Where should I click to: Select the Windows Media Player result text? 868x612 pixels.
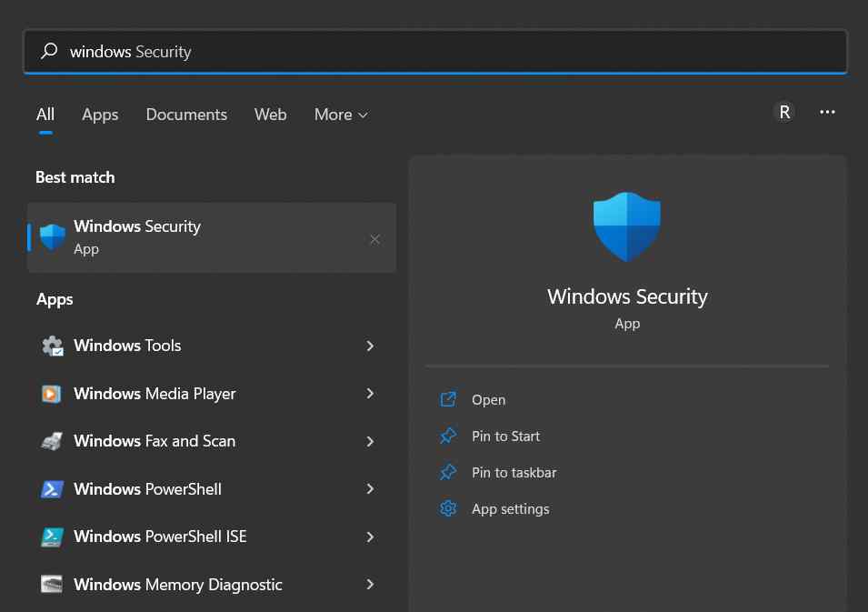click(155, 394)
